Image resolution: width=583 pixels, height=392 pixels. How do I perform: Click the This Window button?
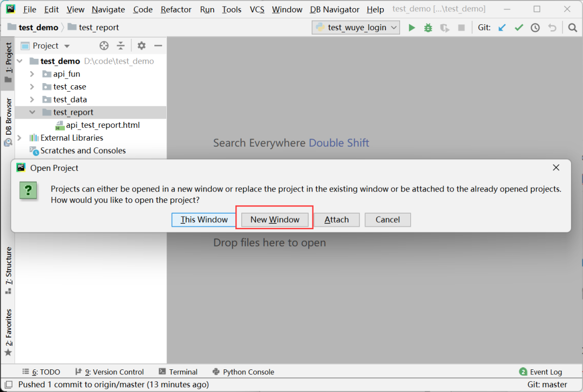(x=204, y=219)
